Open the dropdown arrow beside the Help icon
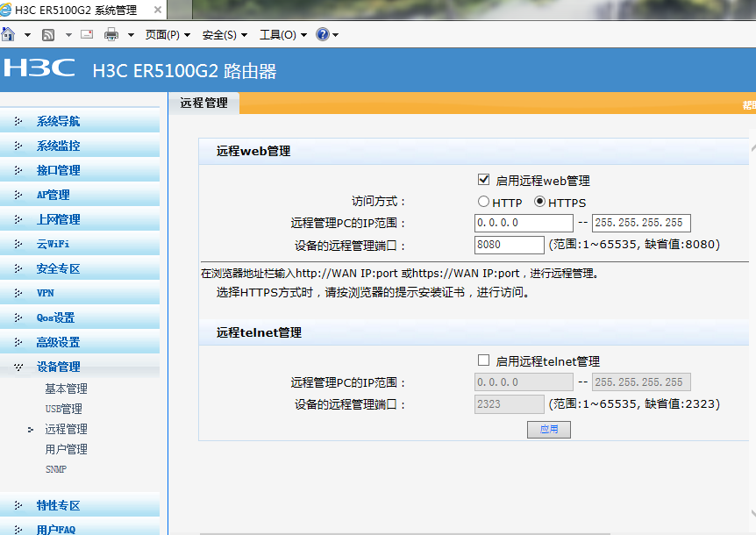Screen dimensions: 756x535 pos(336,35)
